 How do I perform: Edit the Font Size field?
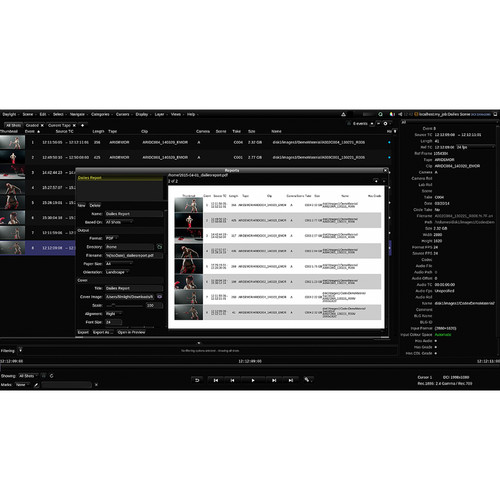[113, 322]
